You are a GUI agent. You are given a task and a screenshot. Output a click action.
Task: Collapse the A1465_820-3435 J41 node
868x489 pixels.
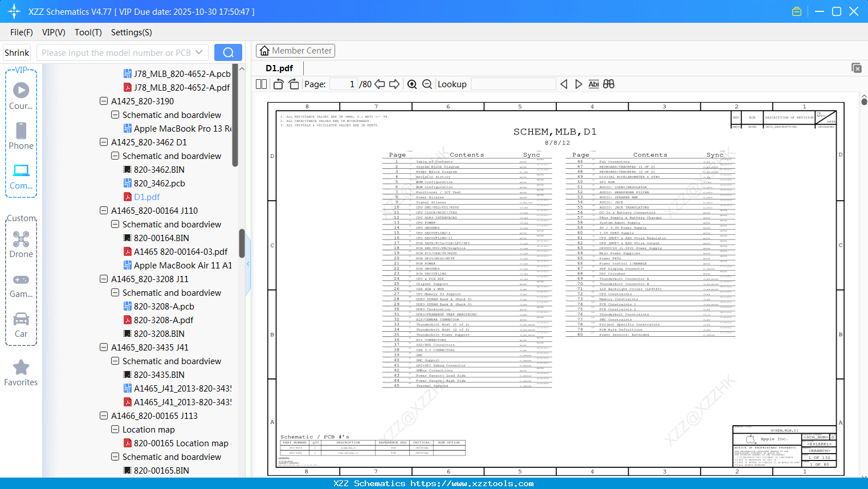[x=104, y=348]
